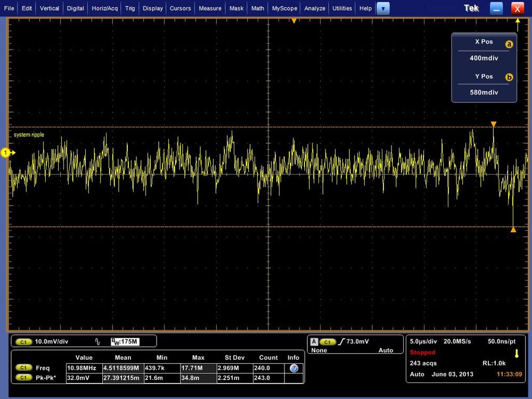
Task: Click the 400mdiv X position value
Action: pyautogui.click(x=484, y=58)
